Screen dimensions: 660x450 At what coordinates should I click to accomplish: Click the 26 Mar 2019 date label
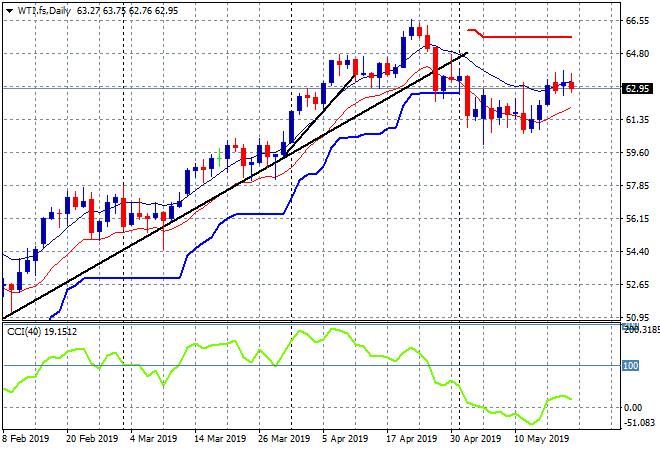pyautogui.click(x=284, y=439)
